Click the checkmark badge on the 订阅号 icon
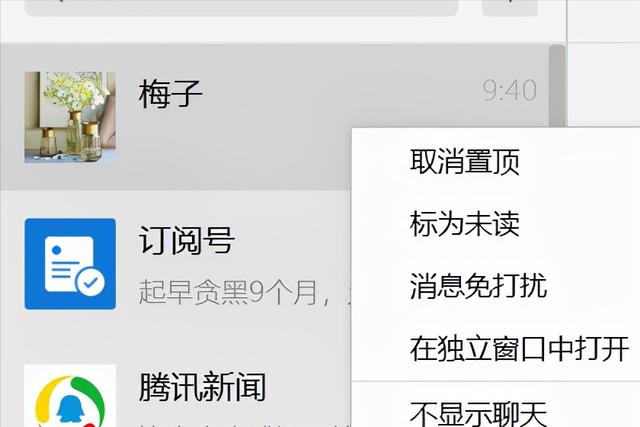The image size is (640, 427). (x=91, y=282)
